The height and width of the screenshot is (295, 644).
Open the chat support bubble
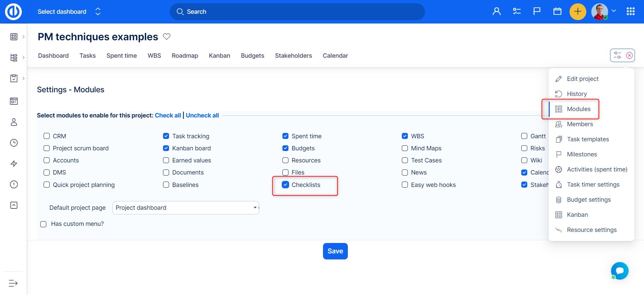[620, 271]
